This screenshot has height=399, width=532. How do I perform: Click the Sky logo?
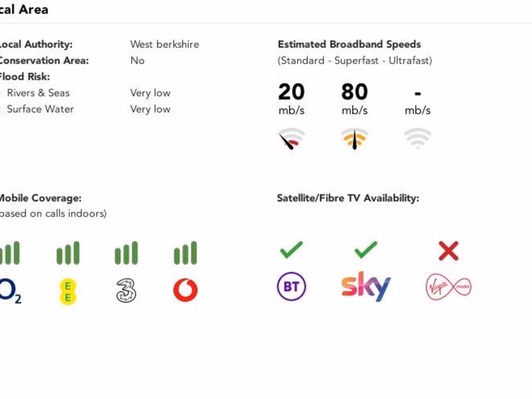(x=366, y=286)
